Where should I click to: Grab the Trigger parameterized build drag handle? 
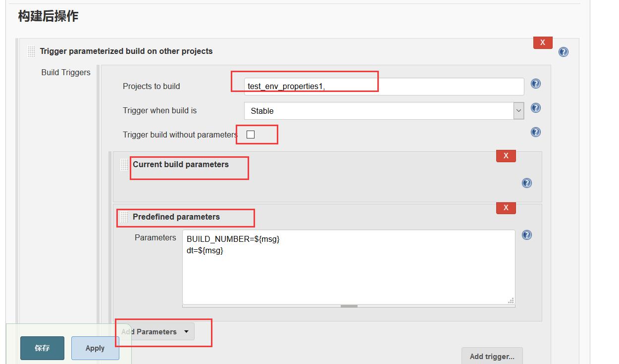point(31,50)
